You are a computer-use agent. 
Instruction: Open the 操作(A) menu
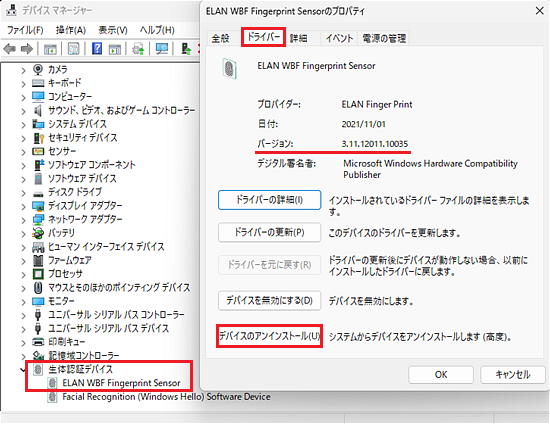pos(71,30)
